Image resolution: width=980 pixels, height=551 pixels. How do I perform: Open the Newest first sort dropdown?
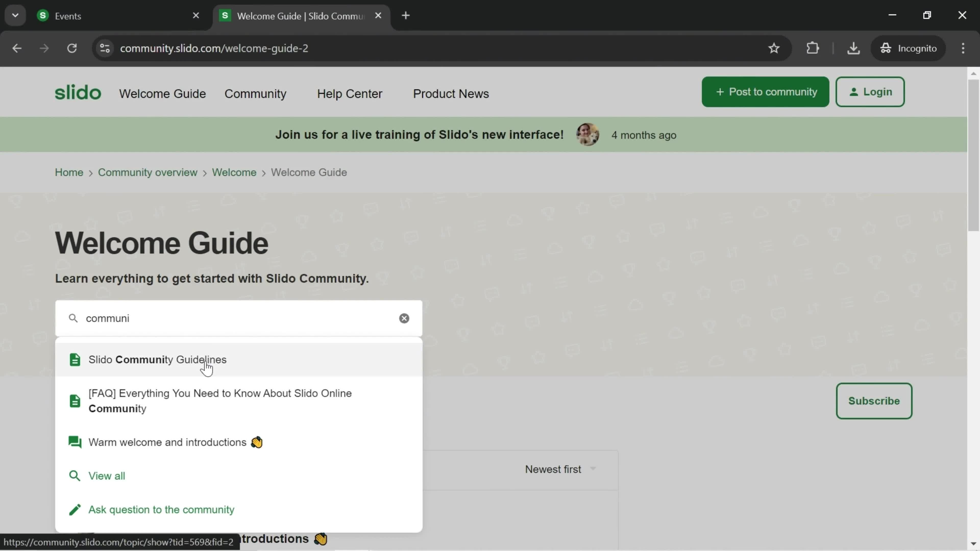[x=560, y=469]
